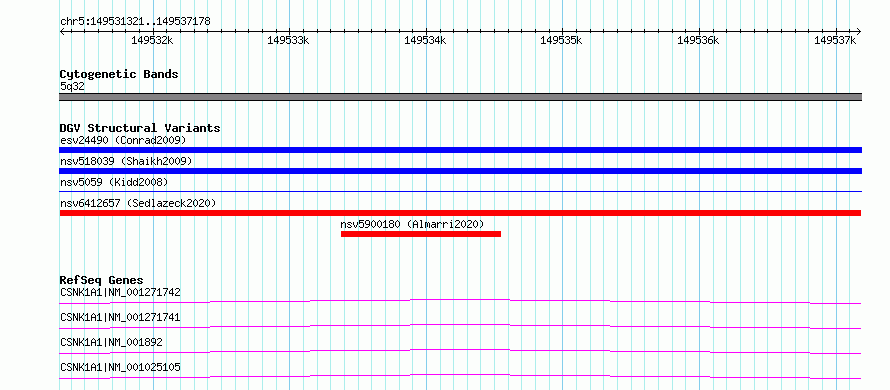
Task: Click the short nsv5900180 (Almarri2020) red bar
Action: coord(421,234)
